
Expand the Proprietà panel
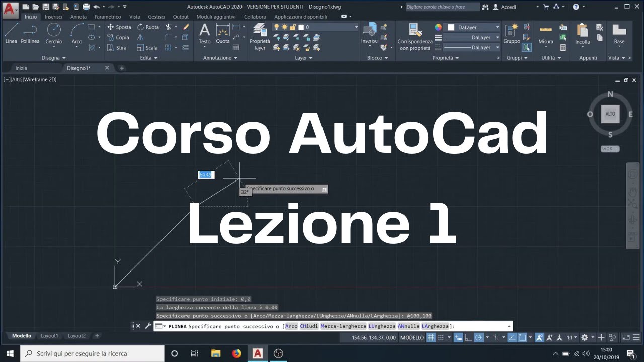pos(446,58)
